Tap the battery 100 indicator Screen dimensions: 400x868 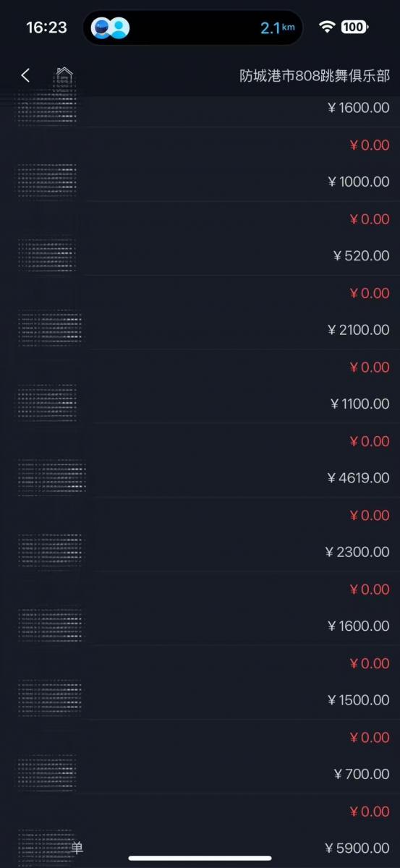[354, 27]
